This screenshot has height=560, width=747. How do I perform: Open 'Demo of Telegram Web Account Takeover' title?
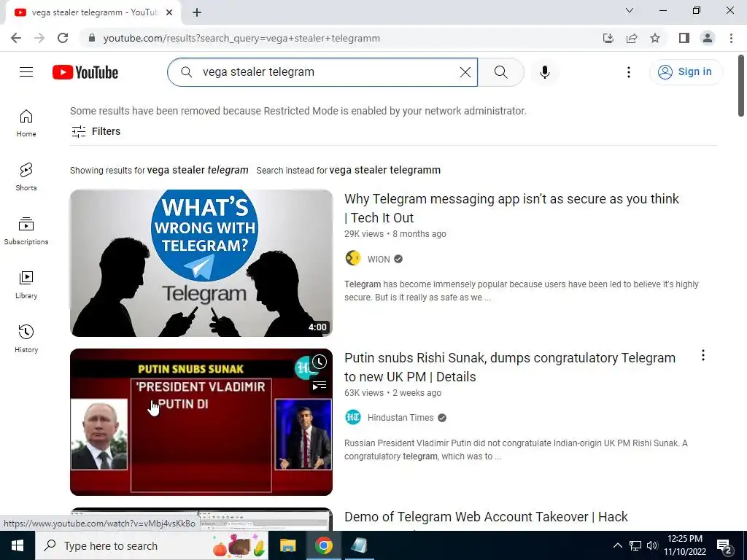pyautogui.click(x=486, y=517)
